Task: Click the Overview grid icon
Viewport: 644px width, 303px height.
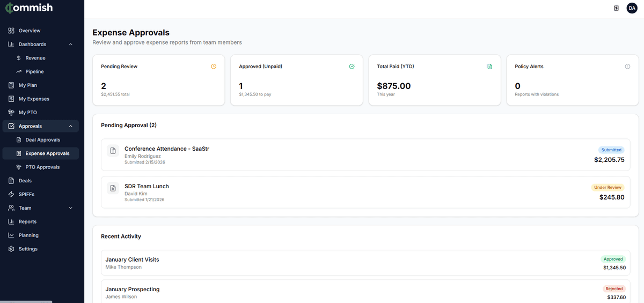Action: 11,31
